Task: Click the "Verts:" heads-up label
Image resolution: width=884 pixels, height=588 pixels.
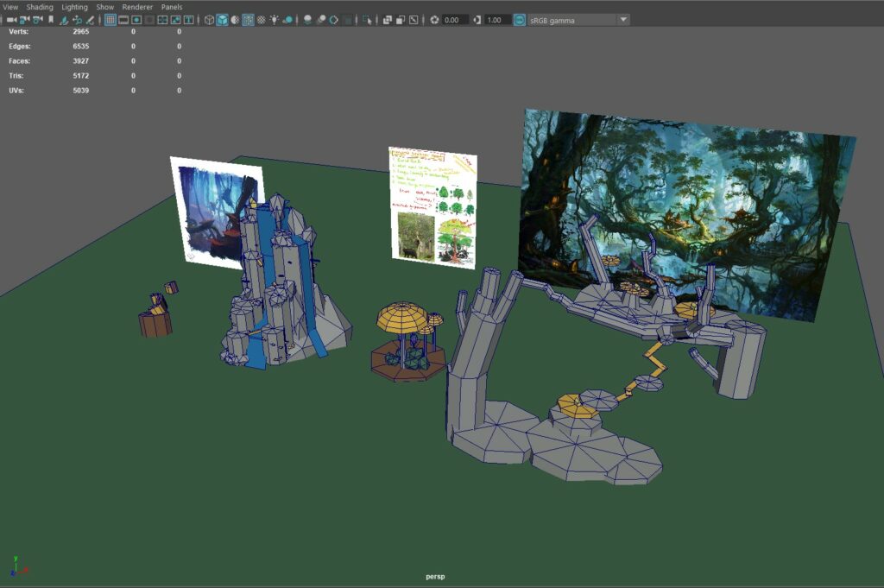Action: pos(19,32)
